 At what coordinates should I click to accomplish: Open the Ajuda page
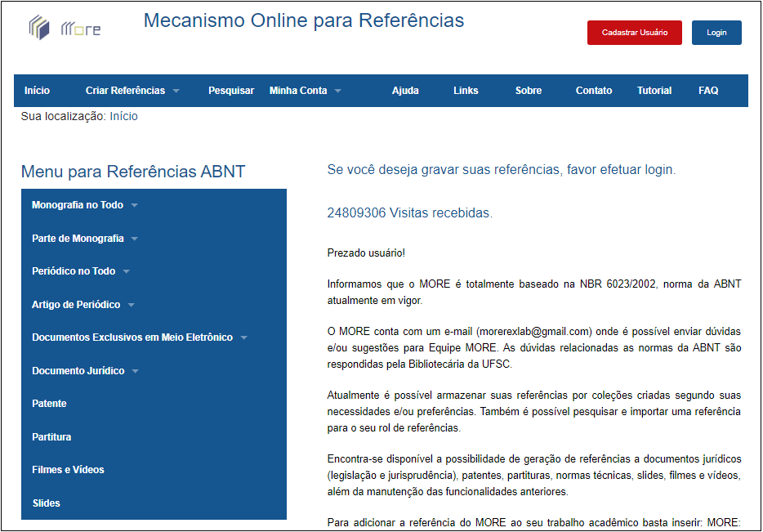[x=405, y=91]
